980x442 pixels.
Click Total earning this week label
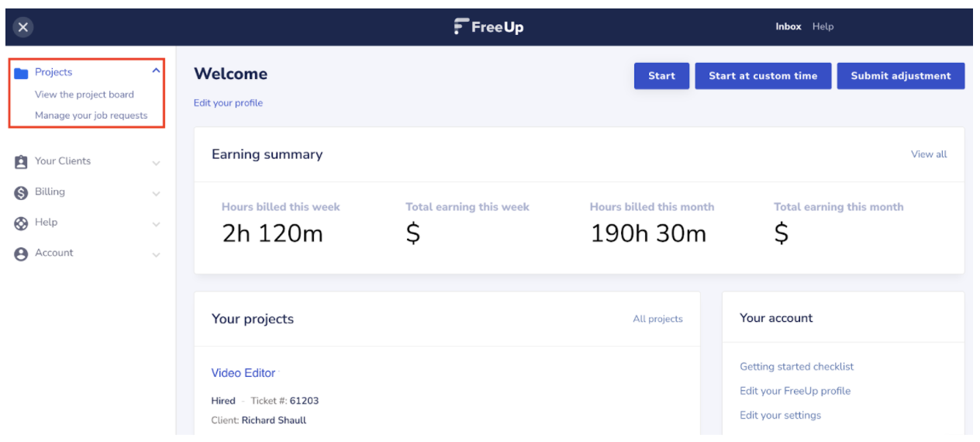coord(468,207)
